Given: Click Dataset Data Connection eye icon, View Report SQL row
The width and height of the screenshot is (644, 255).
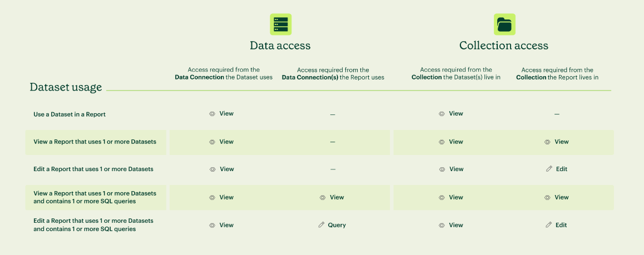Looking at the screenshot, I should tap(212, 198).
